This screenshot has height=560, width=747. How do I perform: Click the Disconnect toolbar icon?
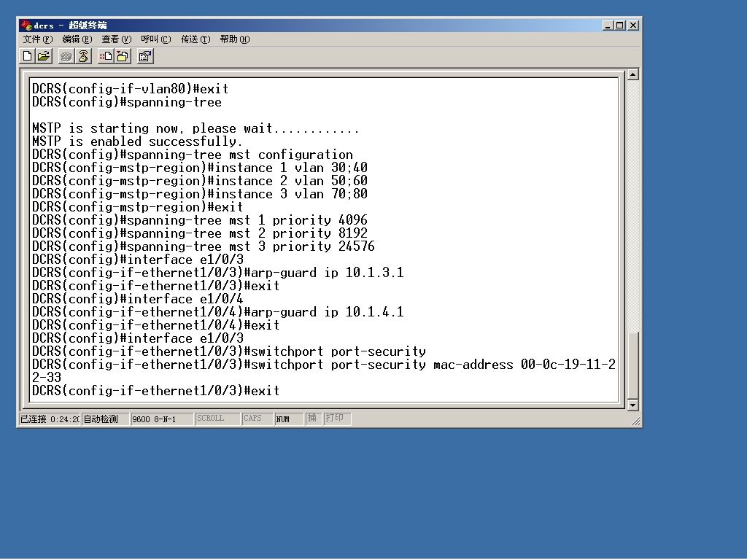point(83,57)
